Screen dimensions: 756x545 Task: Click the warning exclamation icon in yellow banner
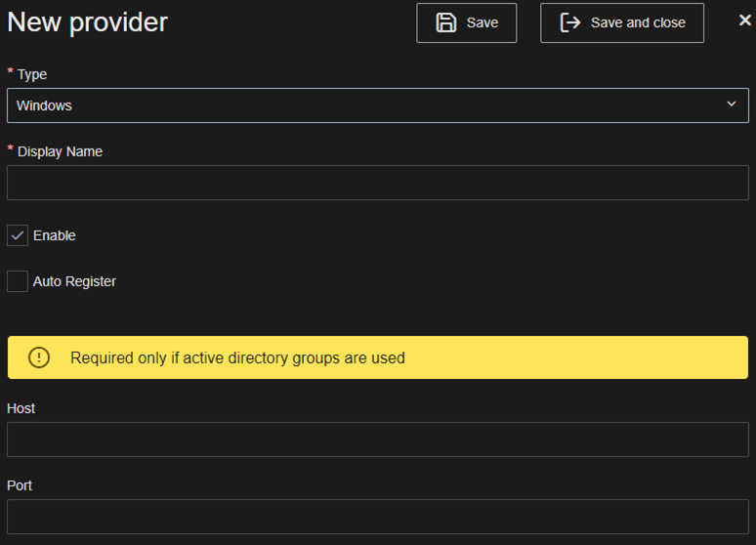pyautogui.click(x=38, y=357)
